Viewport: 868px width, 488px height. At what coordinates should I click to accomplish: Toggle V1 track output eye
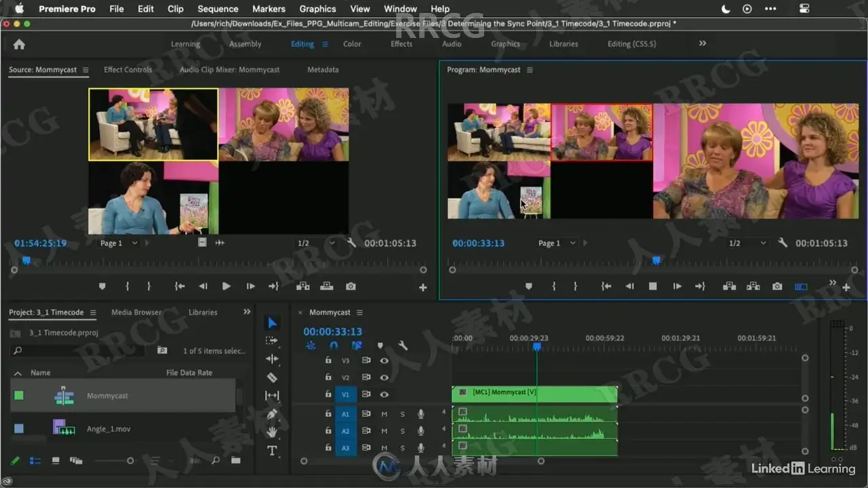tap(384, 394)
